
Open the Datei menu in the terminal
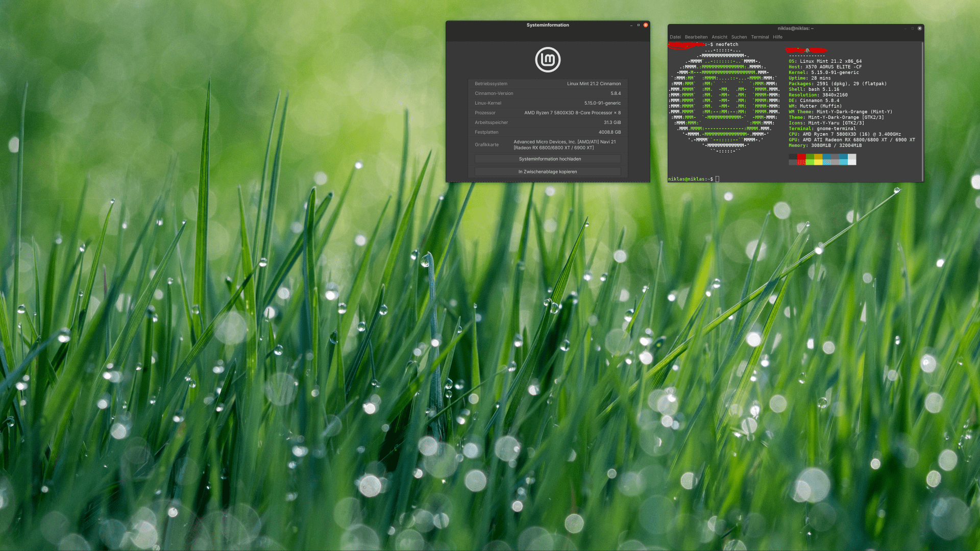pos(675,37)
